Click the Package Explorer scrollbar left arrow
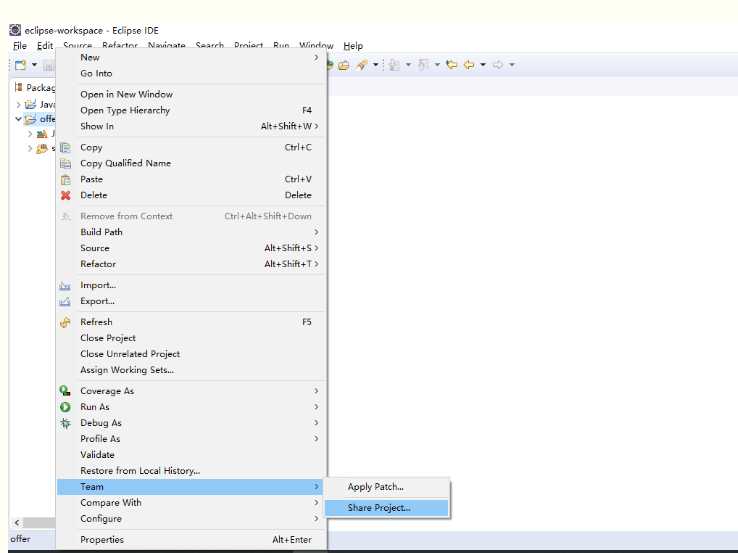The image size is (738, 553). pyautogui.click(x=17, y=522)
